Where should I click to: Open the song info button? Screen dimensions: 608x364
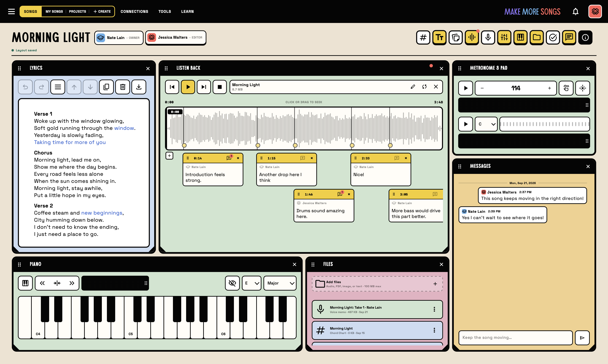[585, 37]
